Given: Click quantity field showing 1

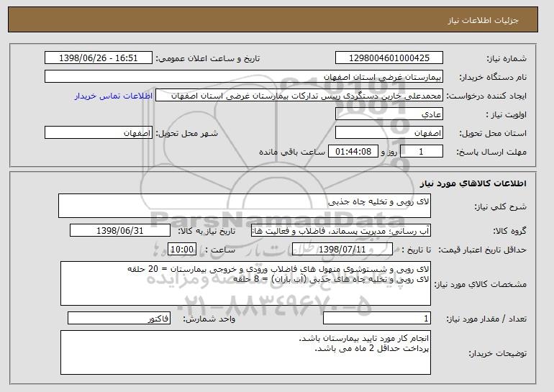Looking at the screenshot, I should click(377, 318).
